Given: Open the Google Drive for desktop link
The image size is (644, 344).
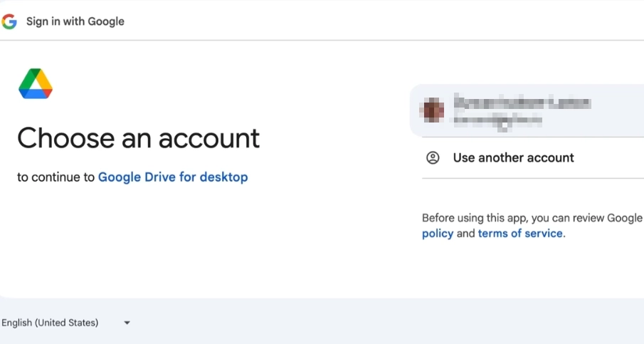Looking at the screenshot, I should point(173,177).
